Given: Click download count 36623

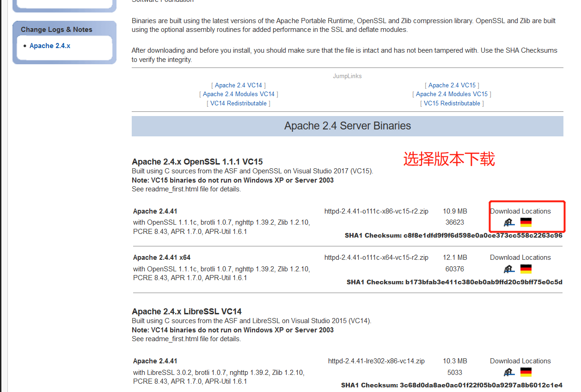Looking at the screenshot, I should [455, 222].
